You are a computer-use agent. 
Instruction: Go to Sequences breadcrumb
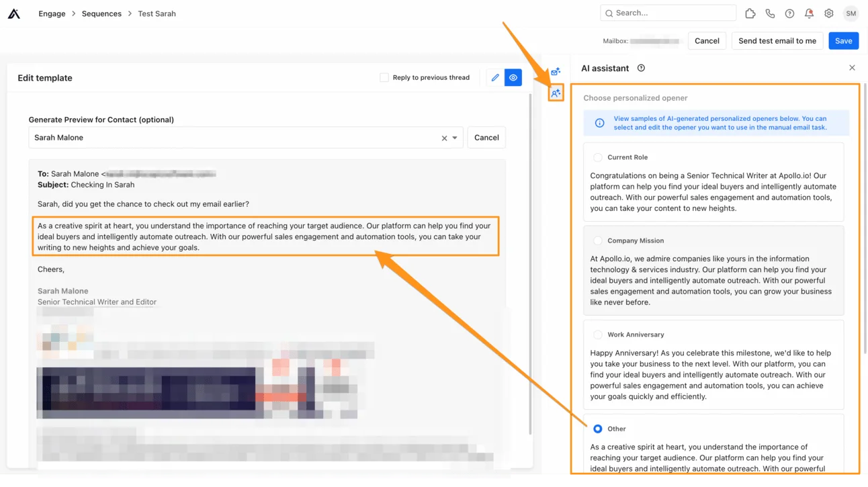(x=101, y=13)
